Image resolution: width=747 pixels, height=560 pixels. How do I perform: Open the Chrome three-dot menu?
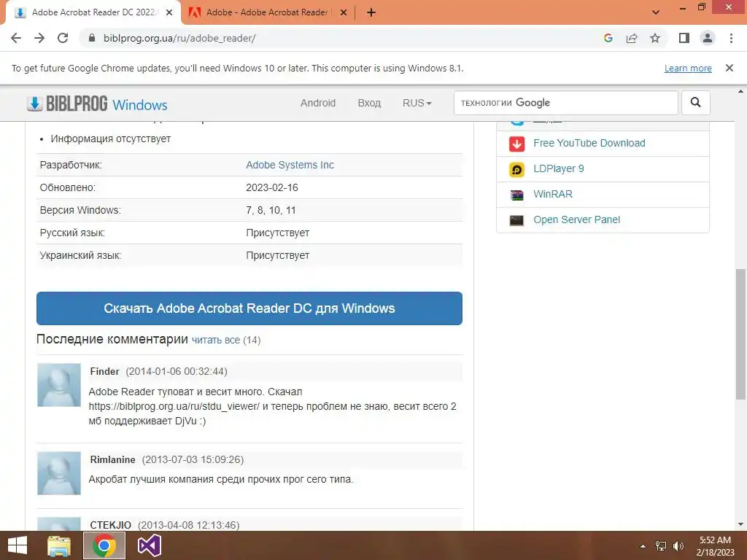click(731, 38)
